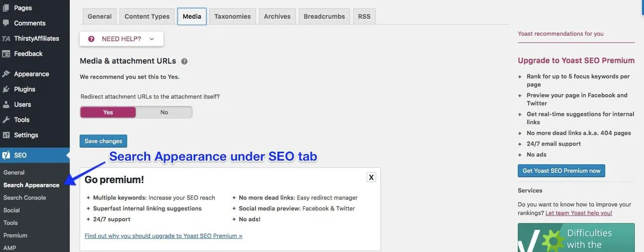Open Premium under SEO

point(15,235)
